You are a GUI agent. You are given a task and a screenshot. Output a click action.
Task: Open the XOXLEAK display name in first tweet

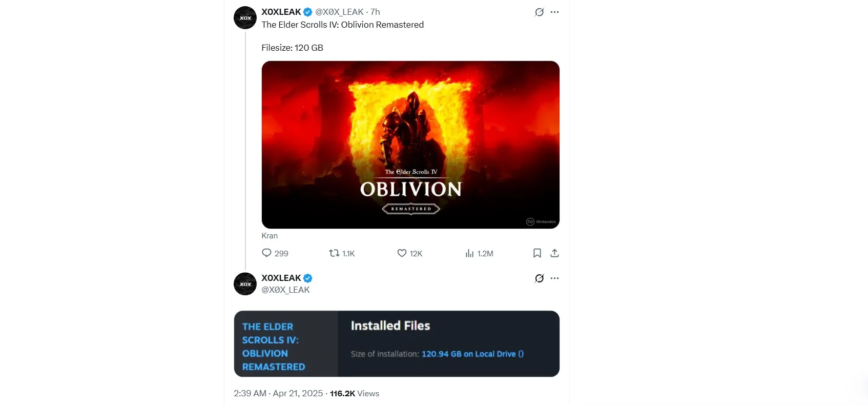[x=281, y=12]
